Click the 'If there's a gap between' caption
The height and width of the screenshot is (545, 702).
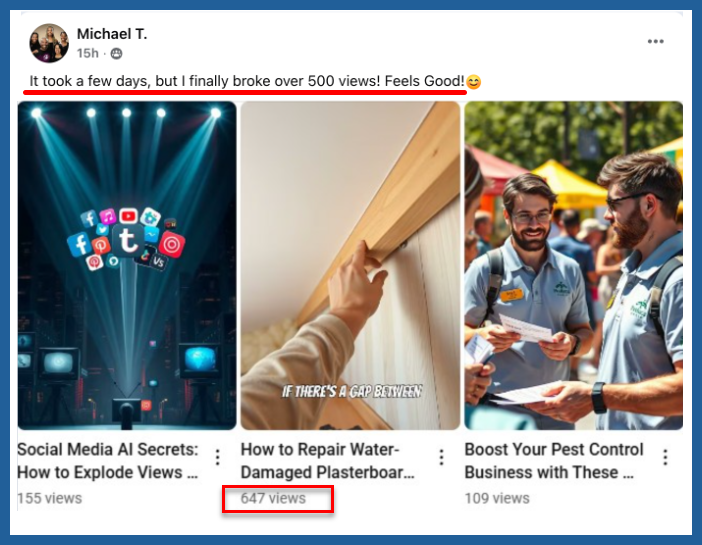point(351,392)
